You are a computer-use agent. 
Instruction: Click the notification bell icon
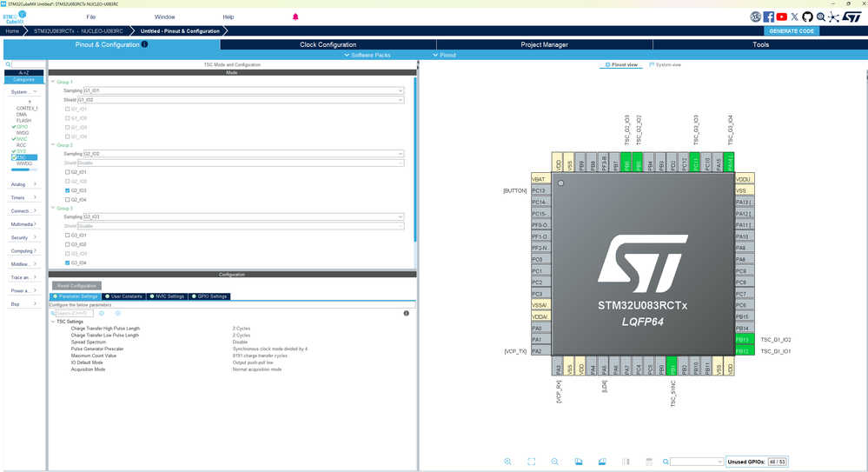[x=295, y=17]
